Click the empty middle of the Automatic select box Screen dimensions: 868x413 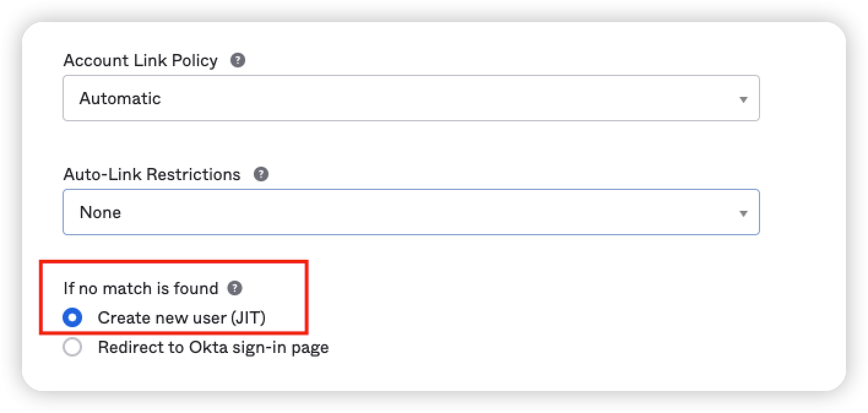[429, 98]
